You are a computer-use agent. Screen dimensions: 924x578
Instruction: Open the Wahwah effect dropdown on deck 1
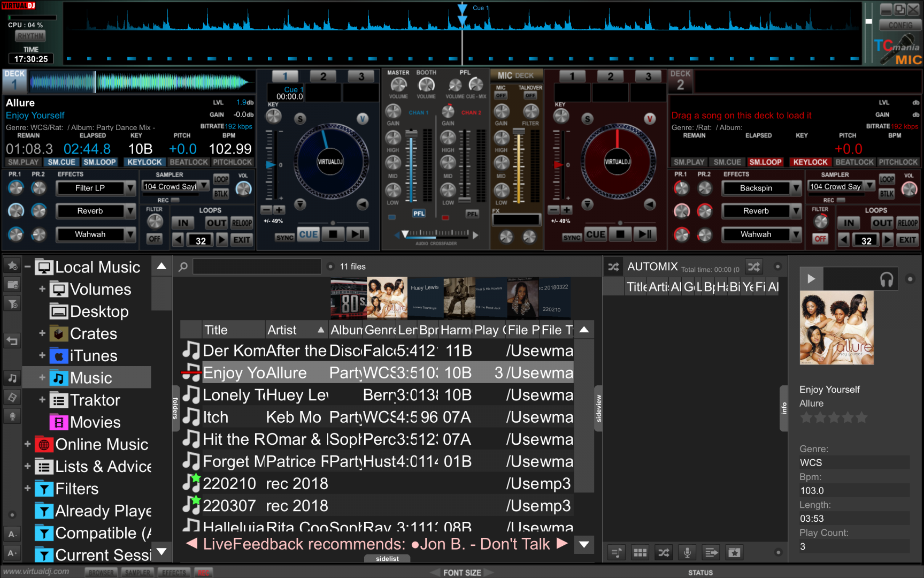coord(130,234)
